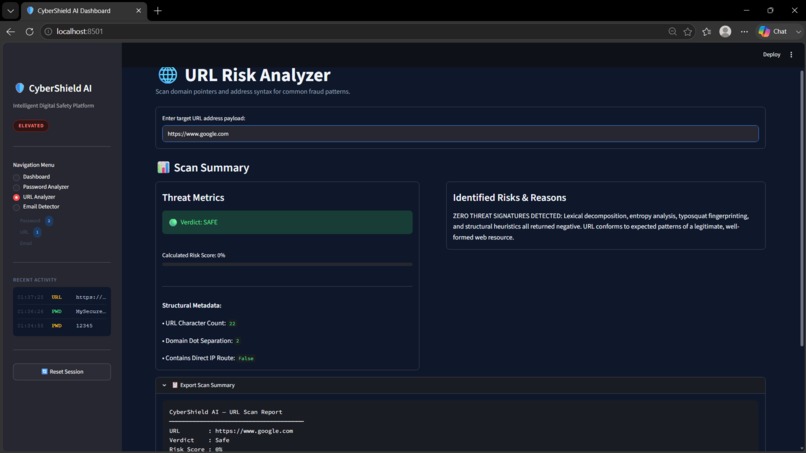Viewport: 806px width, 453px height.
Task: Minimize the browser window
Action: point(746,10)
